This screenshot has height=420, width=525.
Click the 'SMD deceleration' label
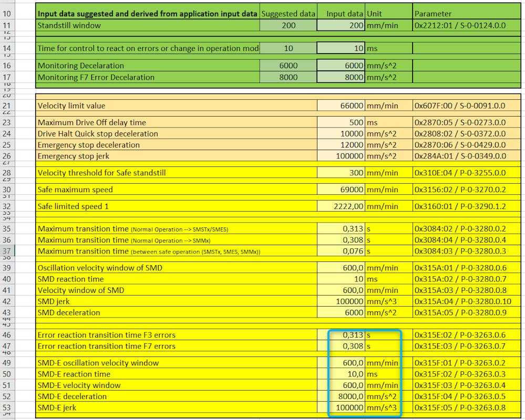(176, 313)
